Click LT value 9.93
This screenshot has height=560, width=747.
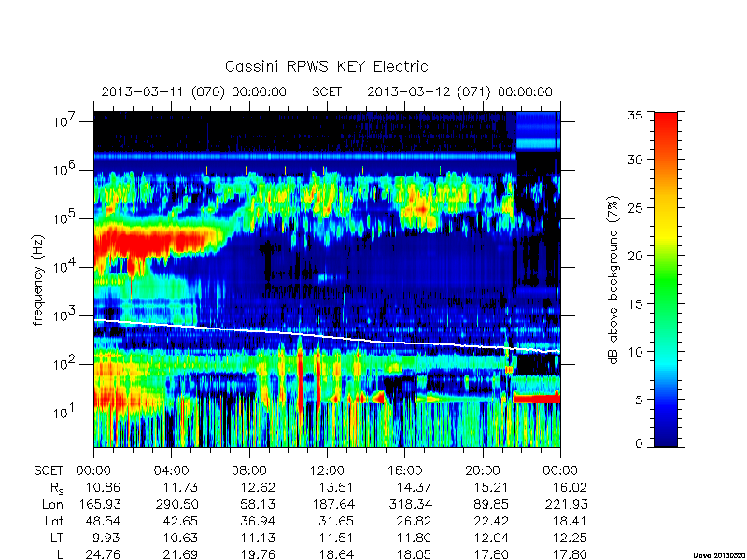(x=107, y=539)
